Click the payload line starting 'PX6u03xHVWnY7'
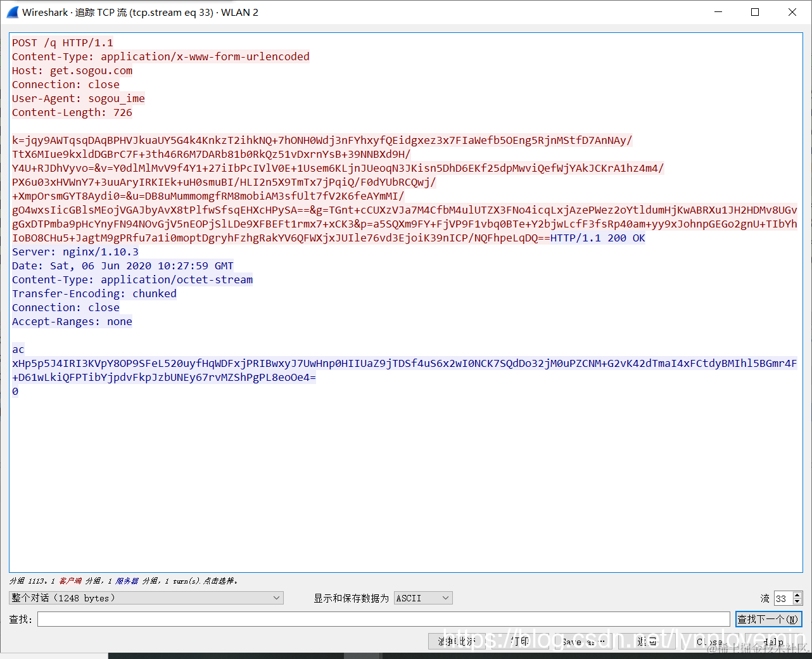The height and width of the screenshot is (659, 812). [x=224, y=182]
